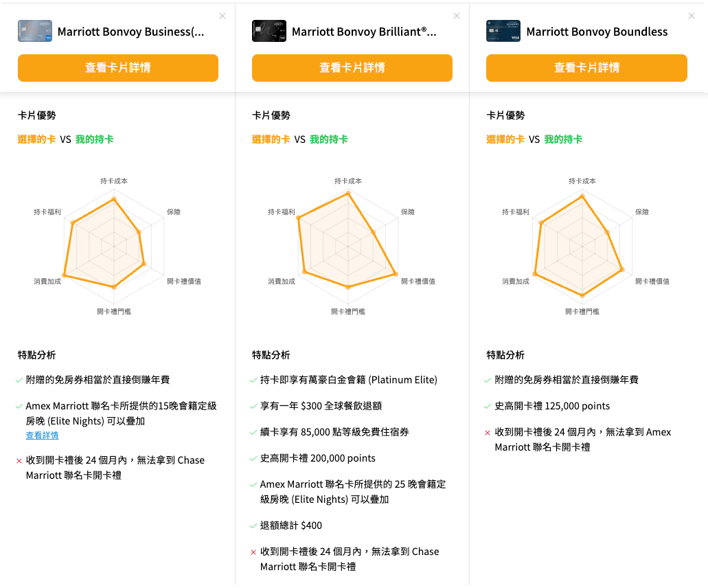Image resolution: width=708 pixels, height=588 pixels.
Task: Click the Marriott Bonvoy Boundless card title
Action: pos(597,32)
